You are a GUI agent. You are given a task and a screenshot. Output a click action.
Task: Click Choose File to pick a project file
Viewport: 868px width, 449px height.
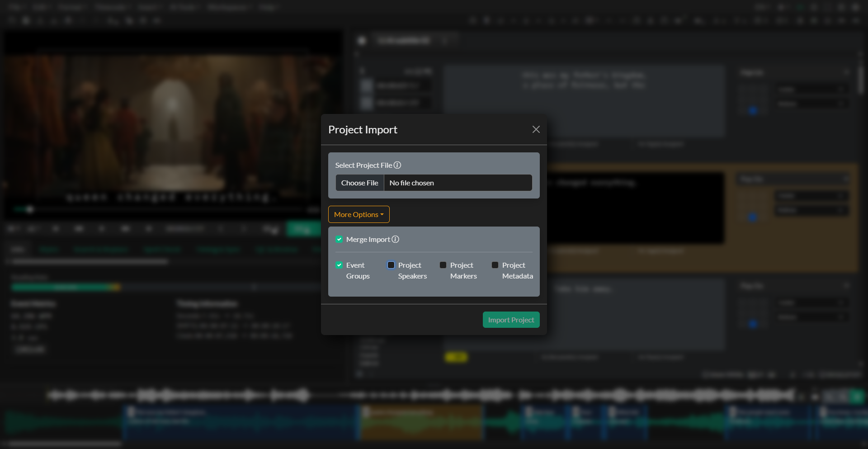[x=359, y=183]
